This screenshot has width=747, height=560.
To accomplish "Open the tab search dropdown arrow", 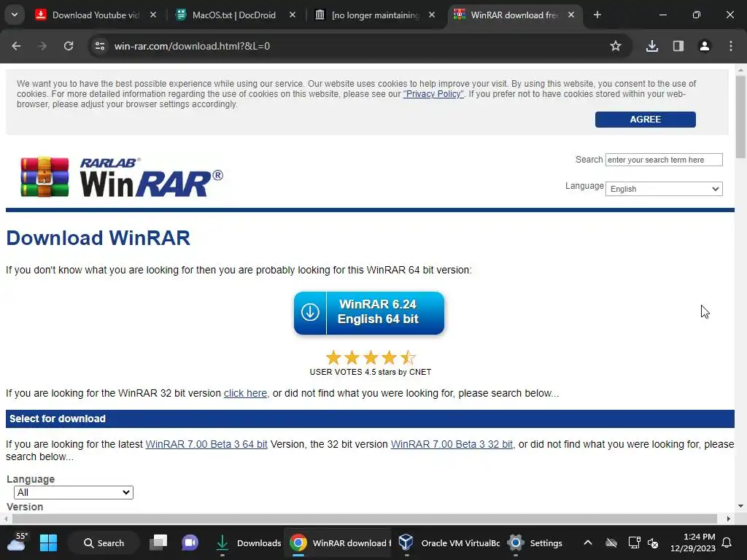I will 15,15.
